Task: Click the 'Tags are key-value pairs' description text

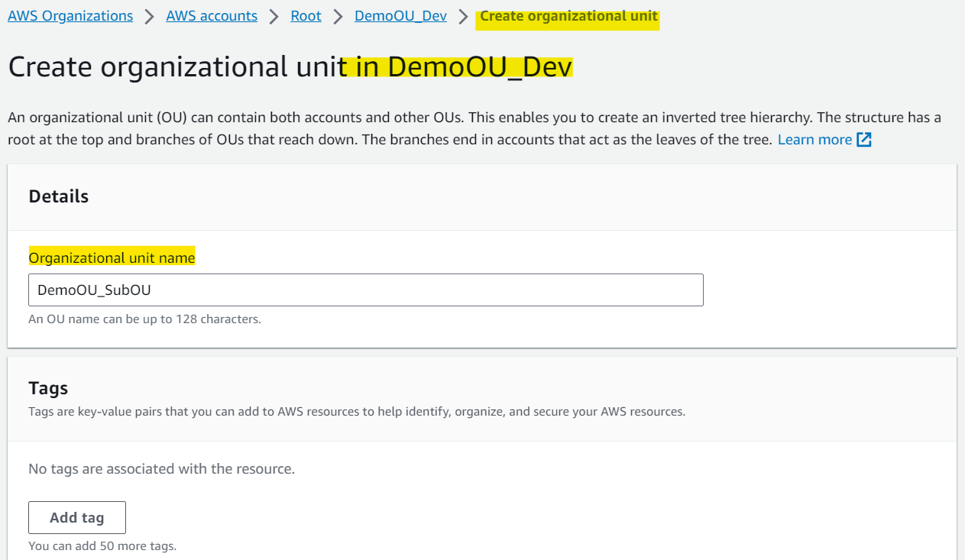Action: point(357,412)
